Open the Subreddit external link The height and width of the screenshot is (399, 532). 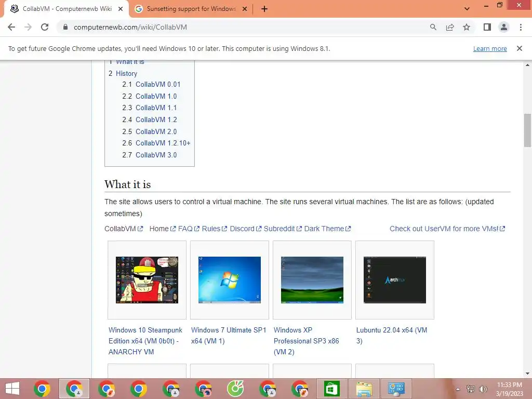283,229
